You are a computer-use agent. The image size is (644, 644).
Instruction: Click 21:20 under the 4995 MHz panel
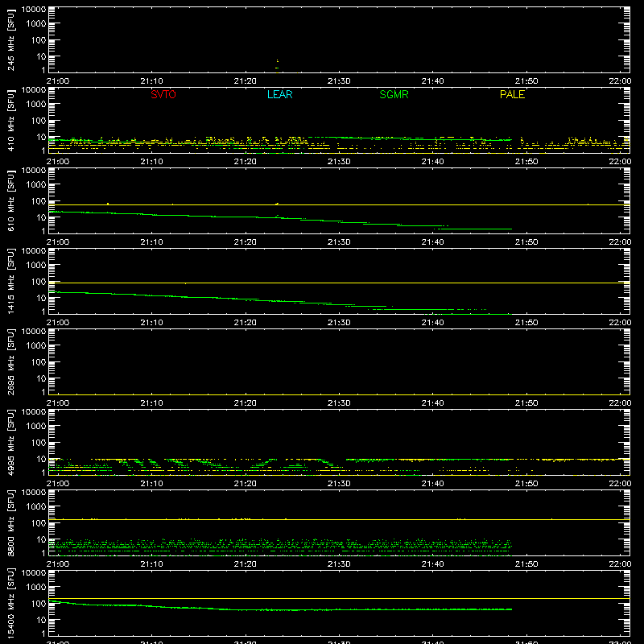246,484
